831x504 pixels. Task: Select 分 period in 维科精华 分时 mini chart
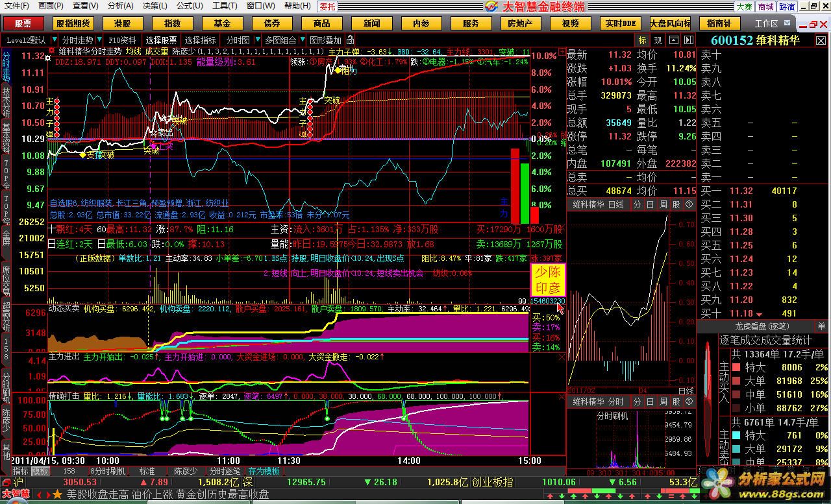pyautogui.click(x=636, y=402)
